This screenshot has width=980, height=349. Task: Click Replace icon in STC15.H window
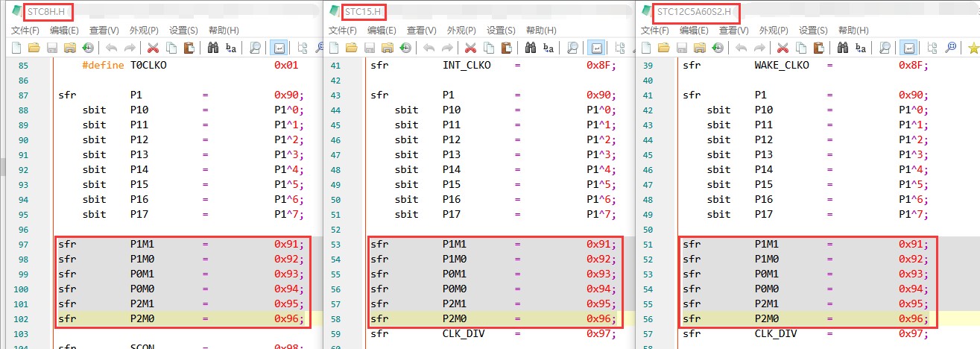point(549,48)
